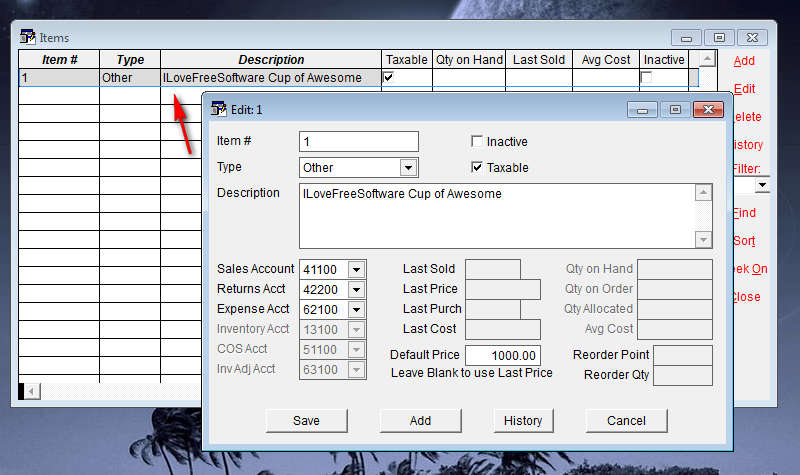Click the Default Price field showing 1000.00
The width and height of the screenshot is (800, 475).
[x=503, y=356]
